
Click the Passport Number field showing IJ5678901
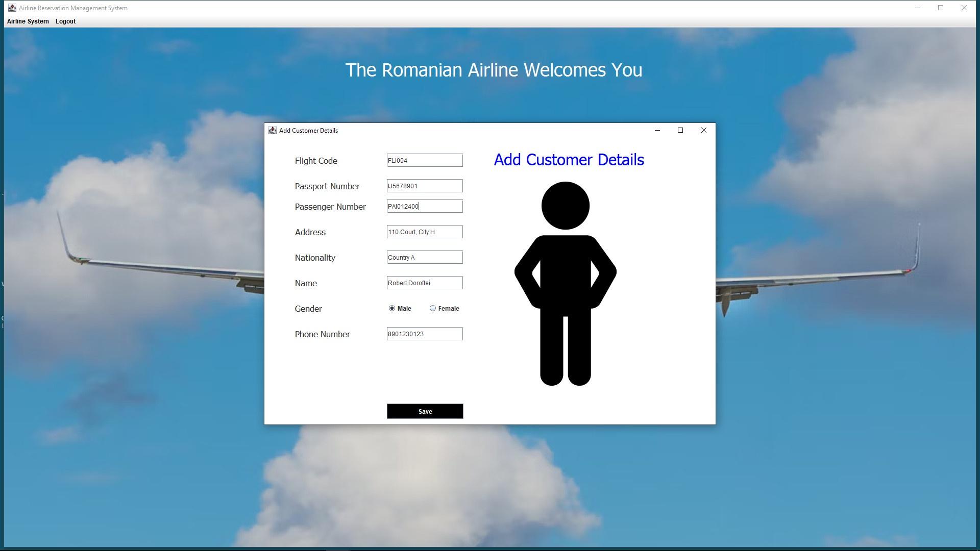point(425,186)
